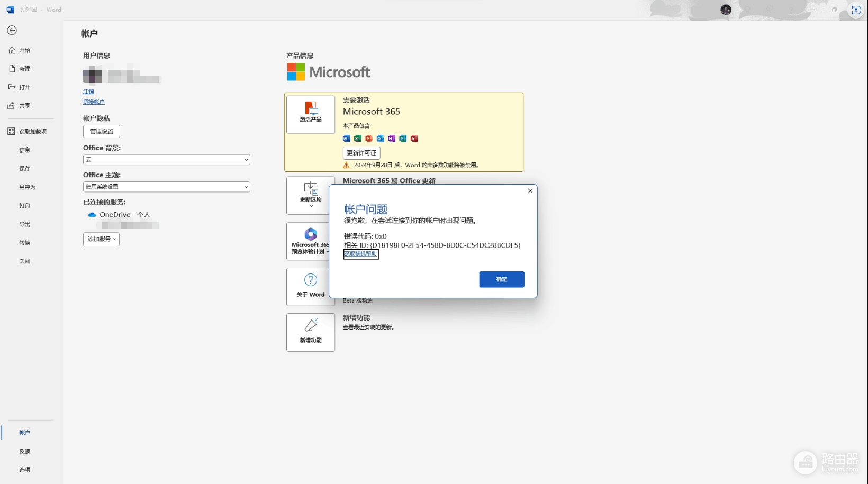Click the home icon beside 开始
868x484 pixels.
(12, 50)
